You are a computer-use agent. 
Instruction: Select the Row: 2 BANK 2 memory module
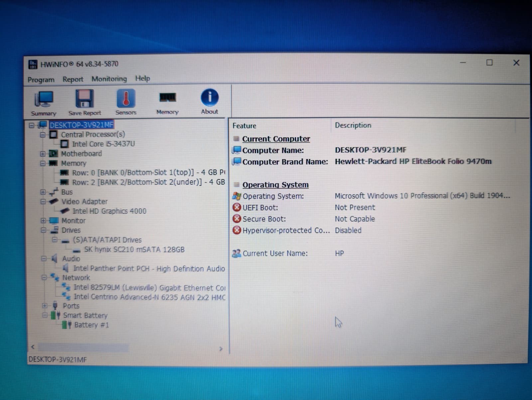(x=149, y=182)
